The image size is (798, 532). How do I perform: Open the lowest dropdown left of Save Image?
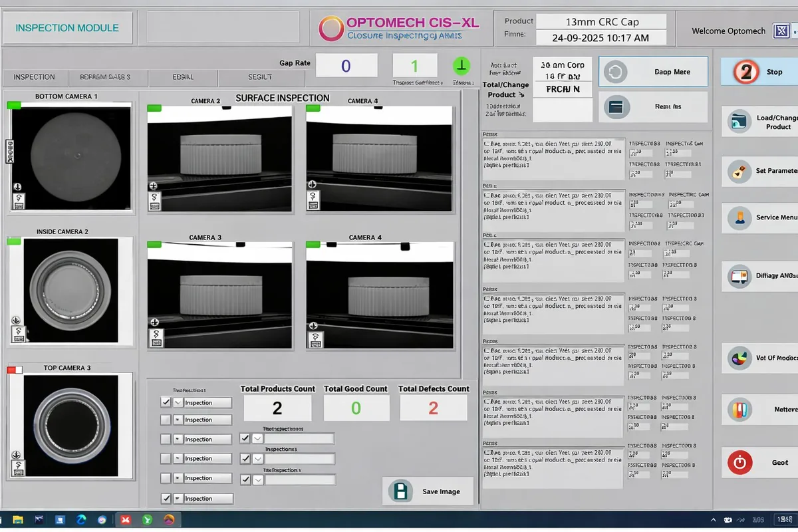click(258, 479)
